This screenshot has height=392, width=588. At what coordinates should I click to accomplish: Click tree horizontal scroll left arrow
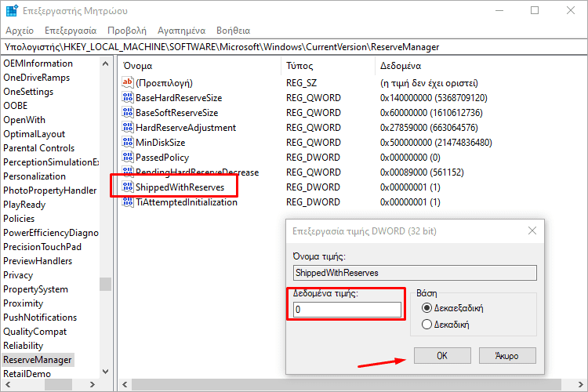coord(8,384)
